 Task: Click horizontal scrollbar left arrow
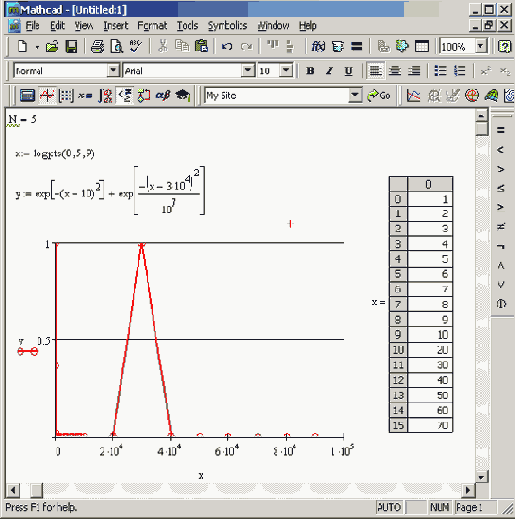13,490
